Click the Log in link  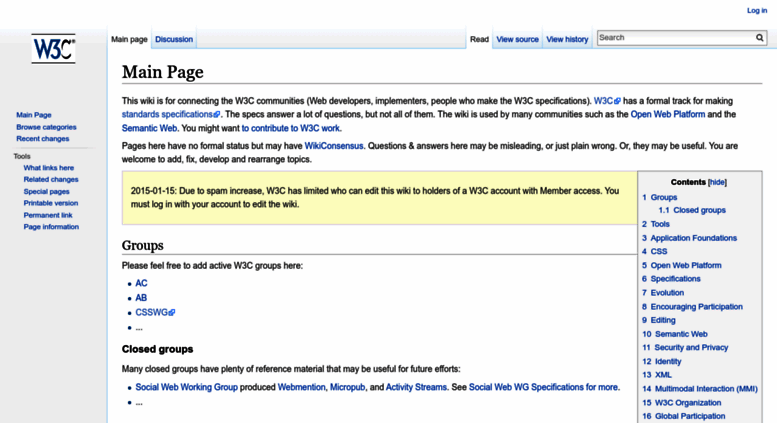click(x=757, y=10)
